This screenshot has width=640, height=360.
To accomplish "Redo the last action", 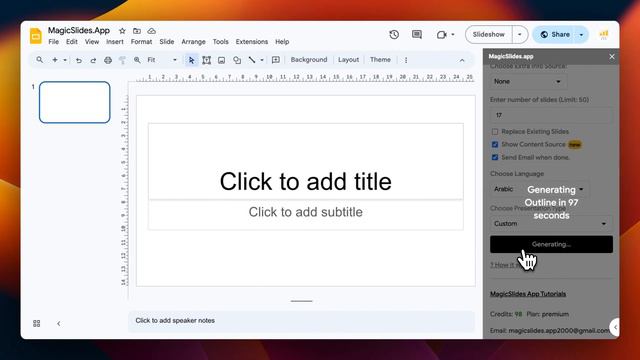I will pos(93,60).
